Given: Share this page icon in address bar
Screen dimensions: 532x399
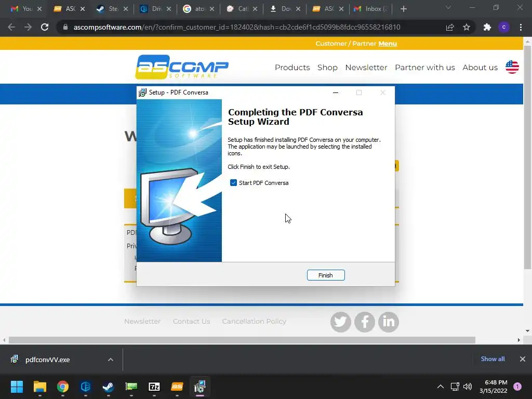Looking at the screenshot, I should pyautogui.click(x=450, y=27).
